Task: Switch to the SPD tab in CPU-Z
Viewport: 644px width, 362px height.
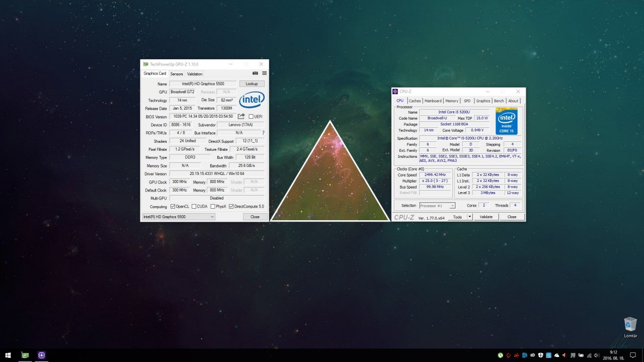Action: click(467, 101)
